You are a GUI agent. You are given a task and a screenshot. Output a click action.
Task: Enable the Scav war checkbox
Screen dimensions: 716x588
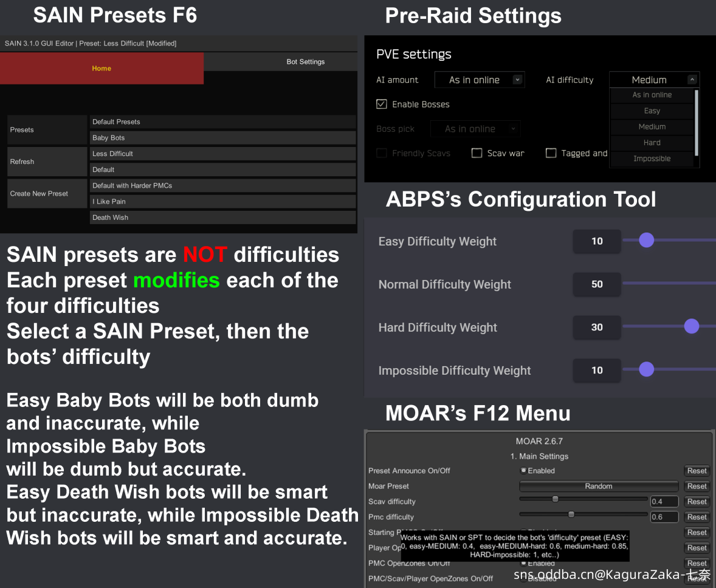pyautogui.click(x=477, y=153)
